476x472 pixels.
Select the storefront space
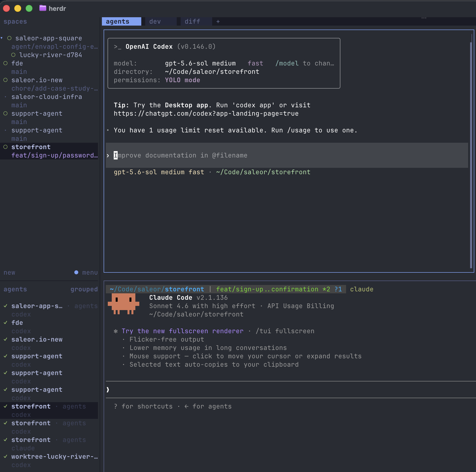[31, 147]
